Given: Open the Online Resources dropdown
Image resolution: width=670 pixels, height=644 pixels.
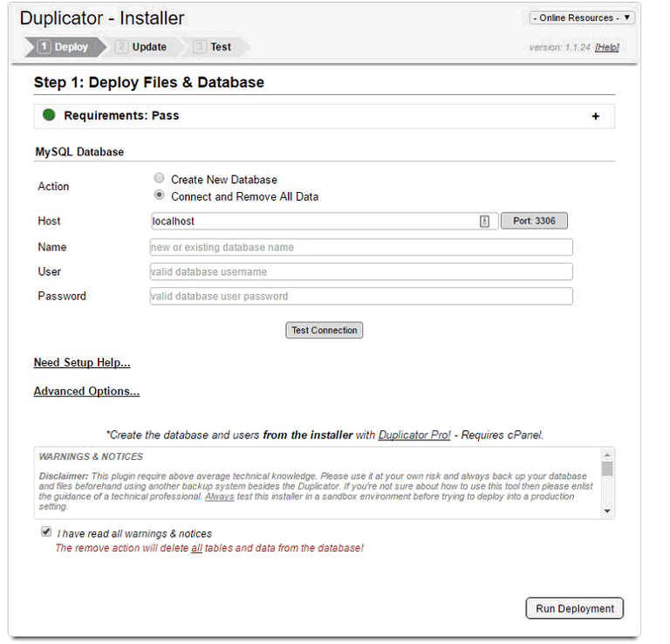Looking at the screenshot, I should [x=582, y=18].
